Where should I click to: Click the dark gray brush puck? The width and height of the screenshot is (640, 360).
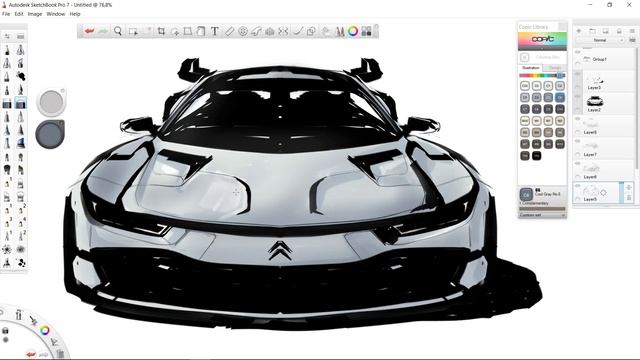pos(50,134)
